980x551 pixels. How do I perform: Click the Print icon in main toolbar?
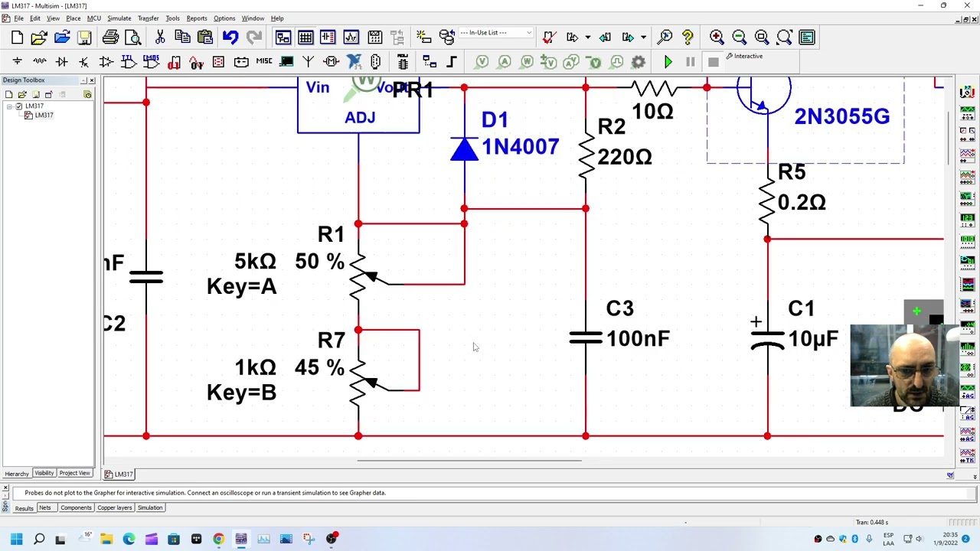click(110, 37)
